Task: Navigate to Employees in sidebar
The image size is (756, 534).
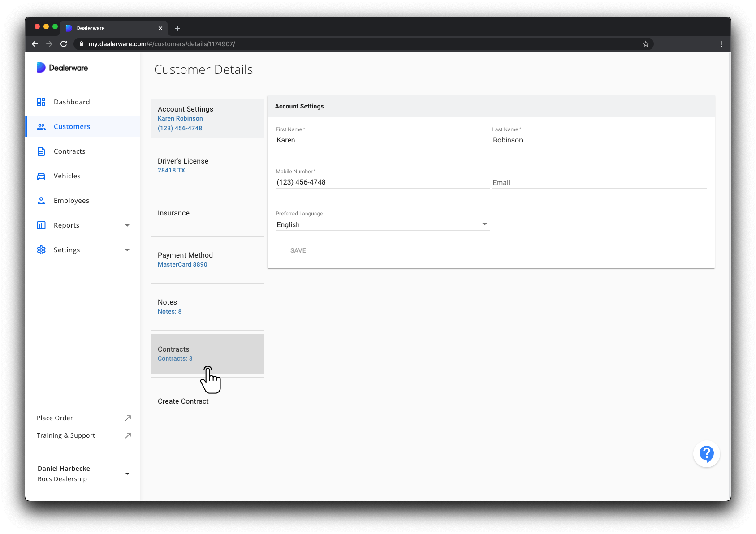Action: pyautogui.click(x=82, y=201)
